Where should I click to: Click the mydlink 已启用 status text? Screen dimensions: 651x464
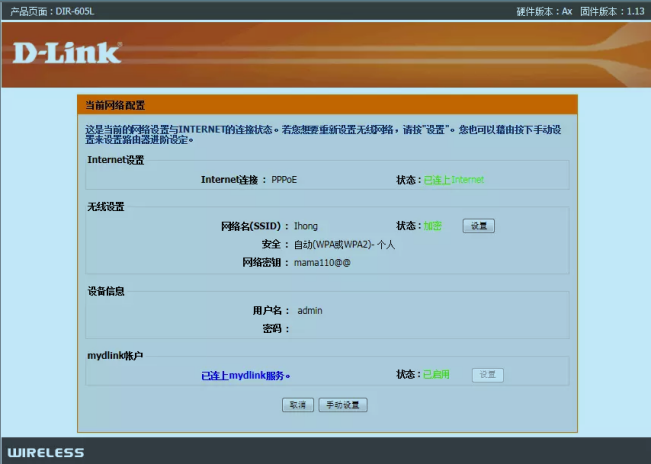436,374
